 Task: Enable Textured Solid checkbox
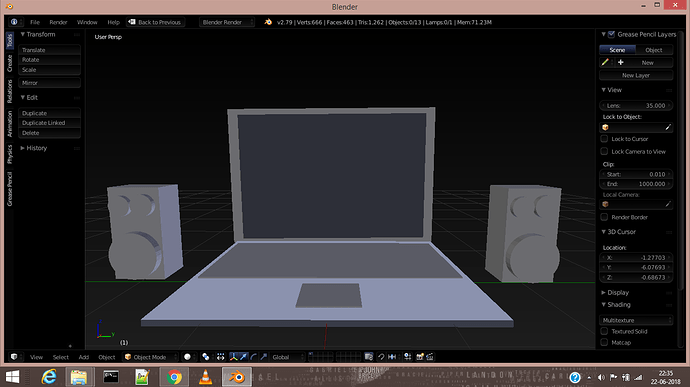pyautogui.click(x=605, y=331)
